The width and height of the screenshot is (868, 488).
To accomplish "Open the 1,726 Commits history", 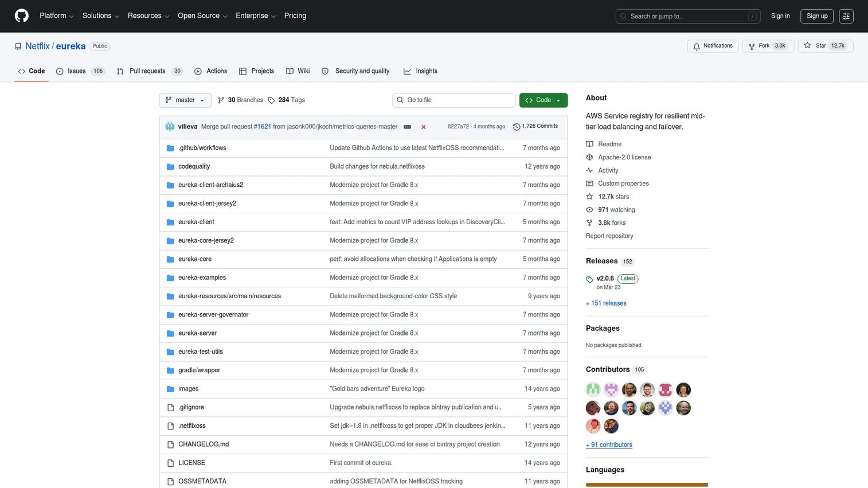I will (535, 126).
